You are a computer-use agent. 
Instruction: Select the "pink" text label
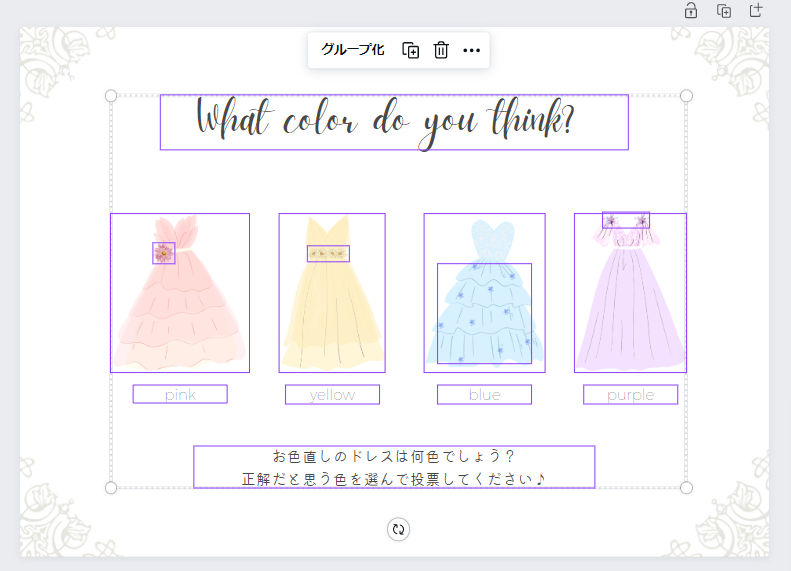tap(180, 394)
